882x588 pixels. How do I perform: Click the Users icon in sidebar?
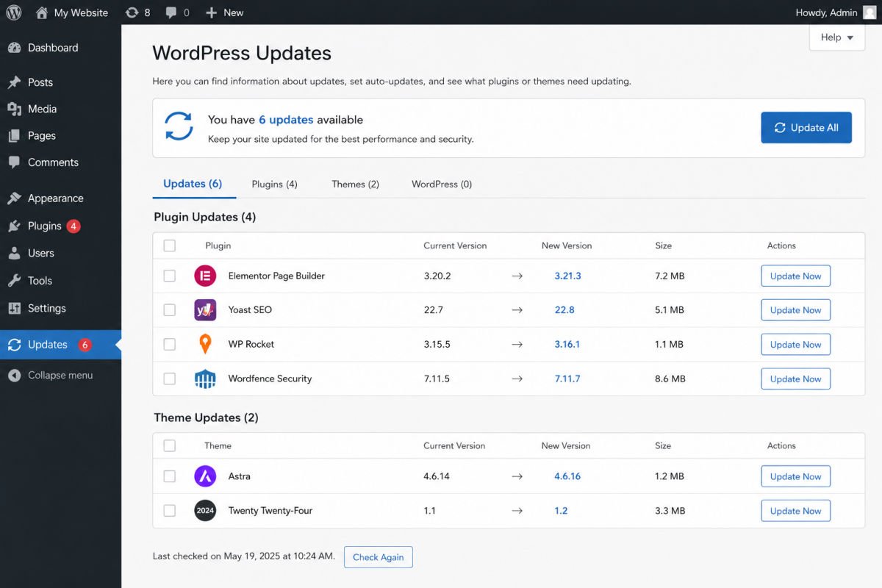point(14,254)
